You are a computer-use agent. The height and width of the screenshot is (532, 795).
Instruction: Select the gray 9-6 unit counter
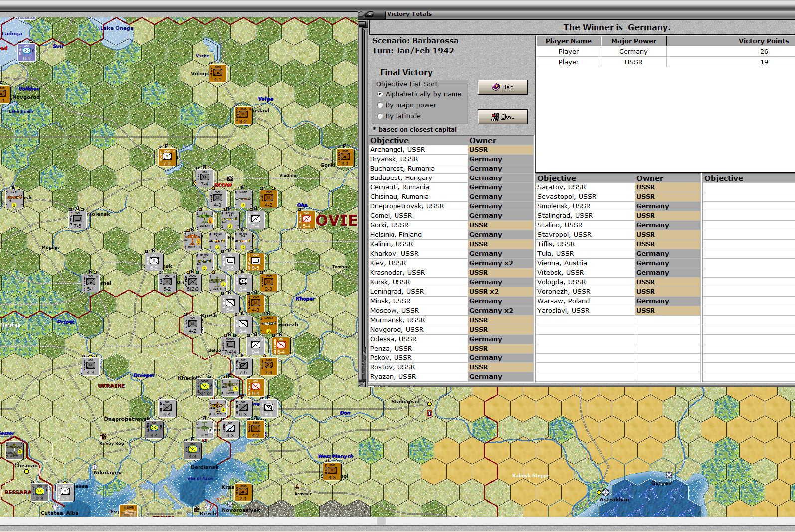(230, 262)
